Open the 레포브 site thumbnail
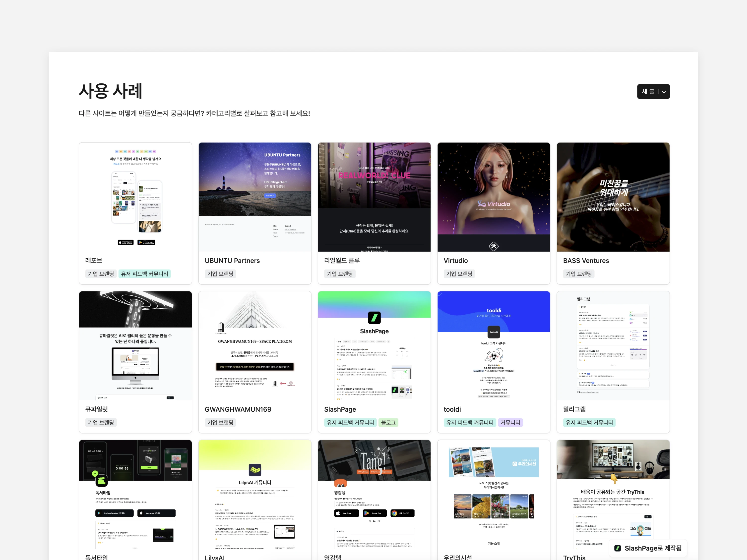 click(135, 197)
